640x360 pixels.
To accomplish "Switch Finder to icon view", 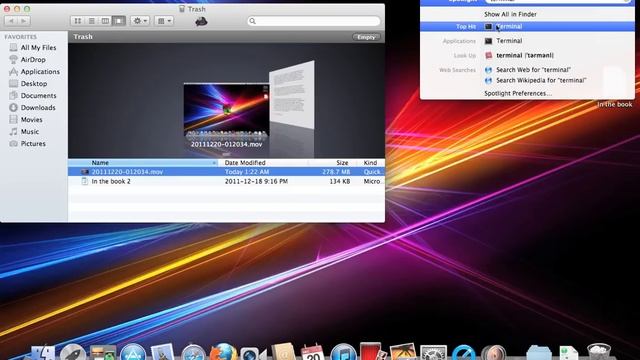I will click(x=78, y=21).
